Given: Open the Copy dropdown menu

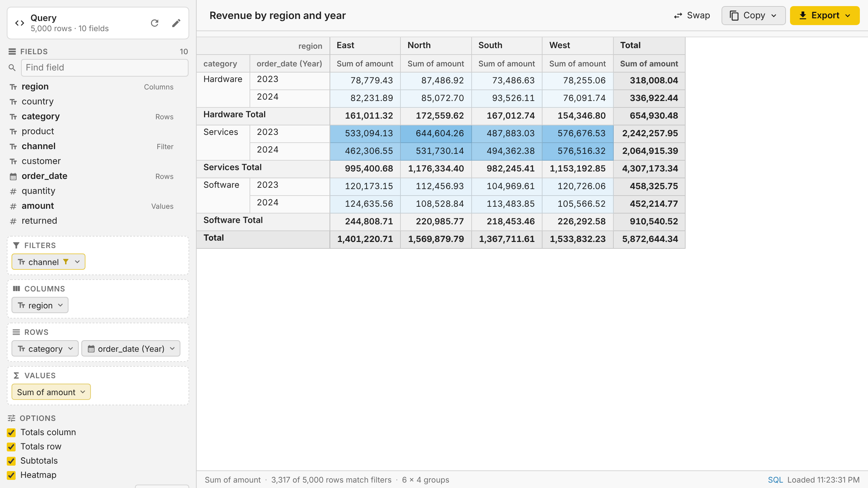Looking at the screenshot, I should pyautogui.click(x=753, y=16).
